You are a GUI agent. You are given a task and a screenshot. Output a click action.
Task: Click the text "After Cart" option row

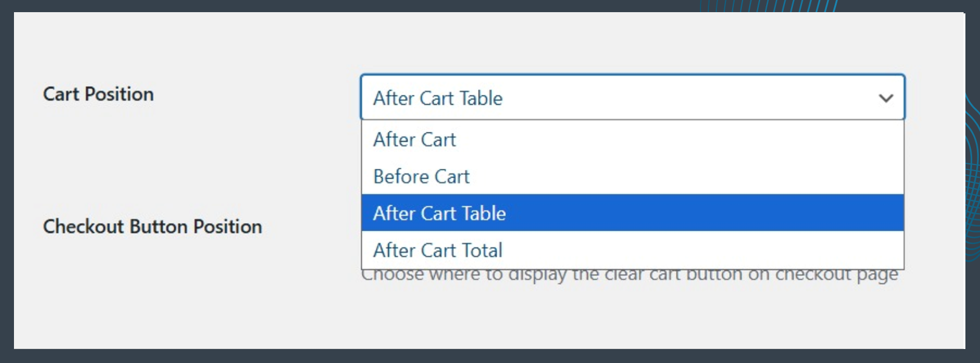pyautogui.click(x=414, y=140)
